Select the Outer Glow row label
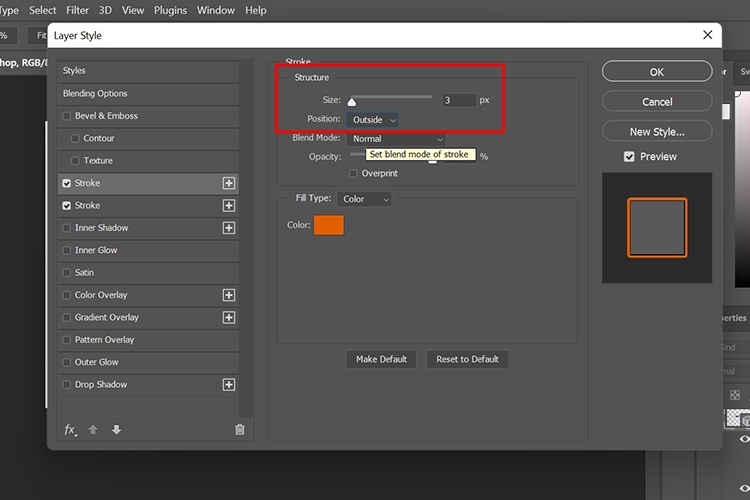750x500 pixels. 97,362
